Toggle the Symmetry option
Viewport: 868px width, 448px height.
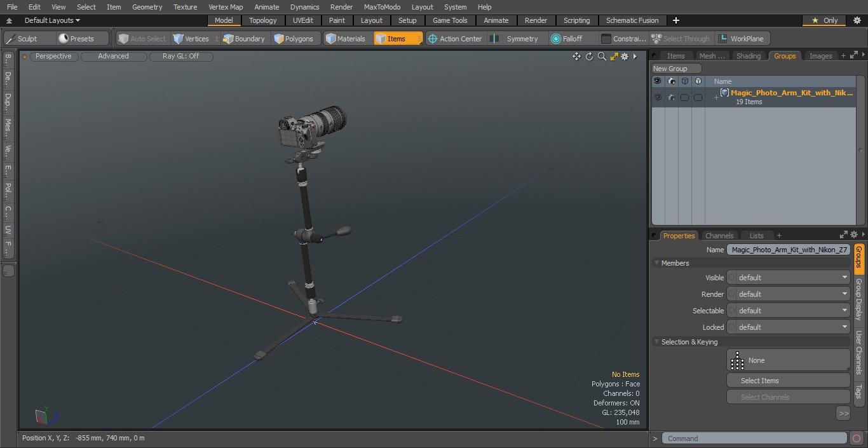click(516, 39)
